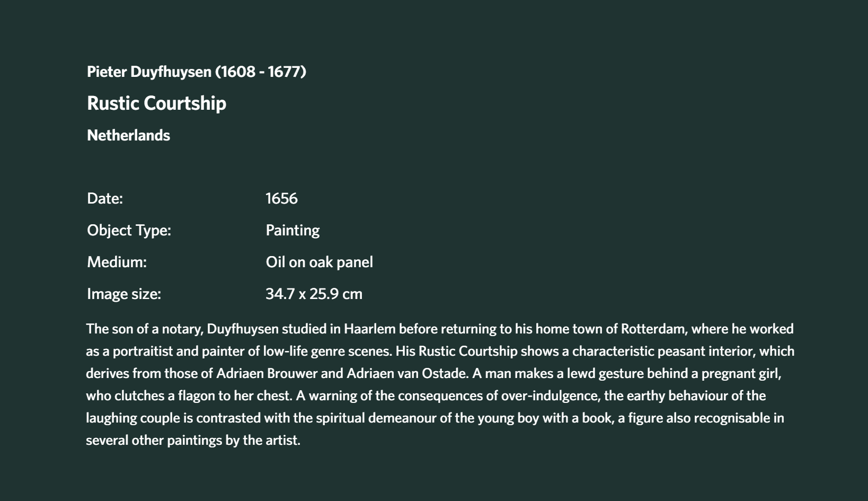Viewport: 868px width, 501px height.
Task: Click the Netherlands country label
Action: tap(128, 135)
